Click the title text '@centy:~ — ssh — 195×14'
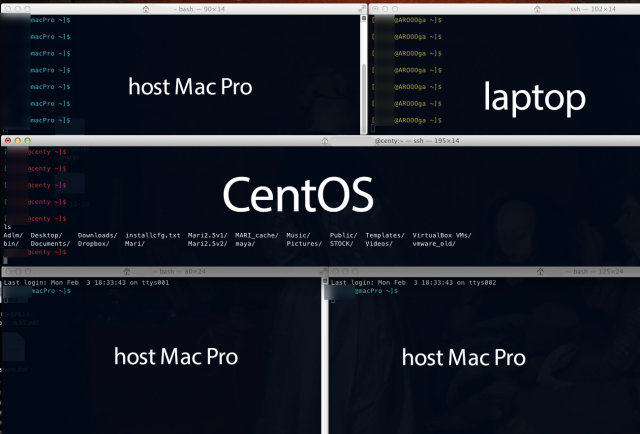 point(417,140)
